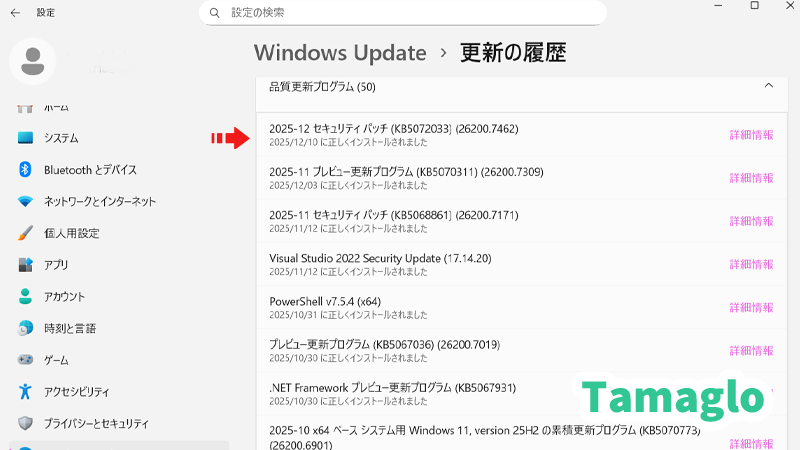Image resolution: width=800 pixels, height=450 pixels.
Task: Open details link for KB5070311 preview update
Action: point(751,178)
